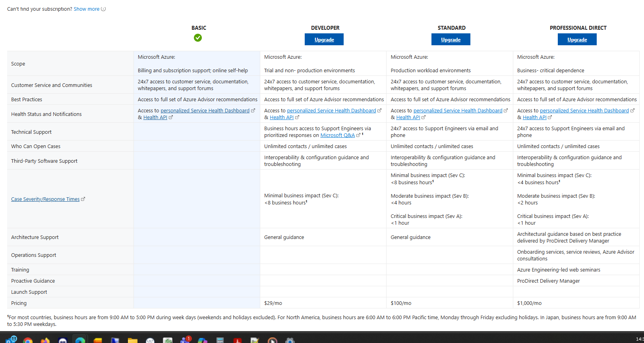The width and height of the screenshot is (644, 343).
Task: Click external-link icon beside Case Severity/Response Times
Action: click(x=83, y=199)
